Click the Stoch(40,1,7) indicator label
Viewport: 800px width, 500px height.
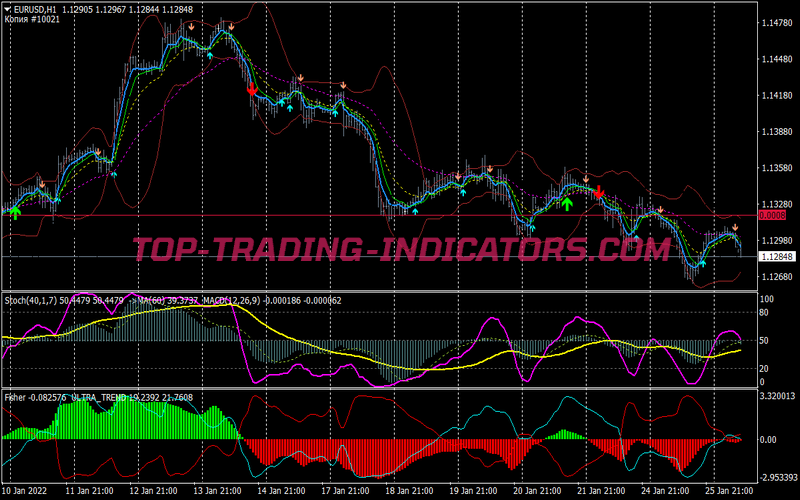(31, 301)
